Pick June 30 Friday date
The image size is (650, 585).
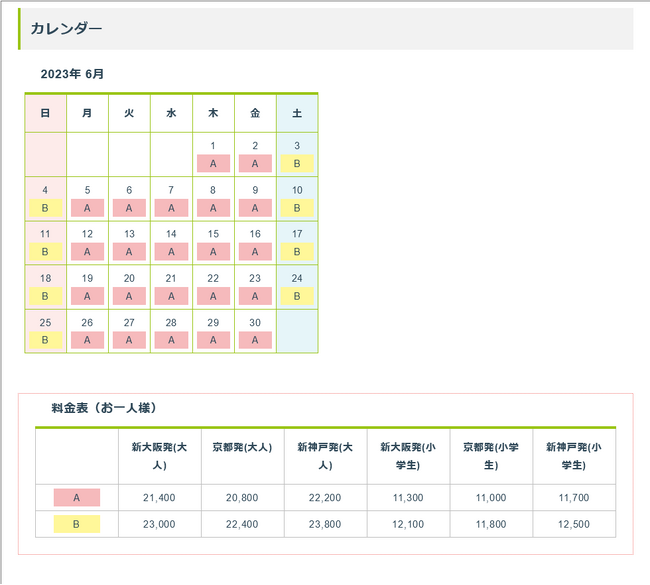point(255,331)
